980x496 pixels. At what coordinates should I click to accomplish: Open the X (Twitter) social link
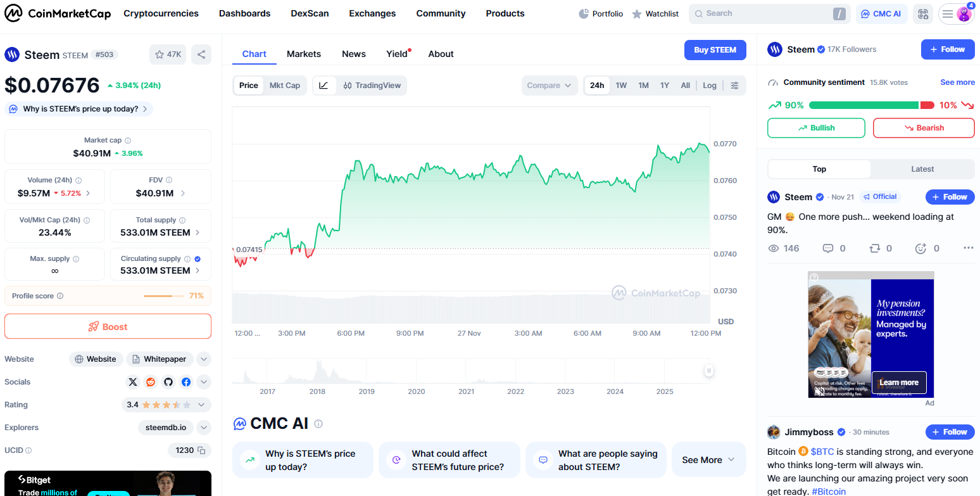click(132, 382)
